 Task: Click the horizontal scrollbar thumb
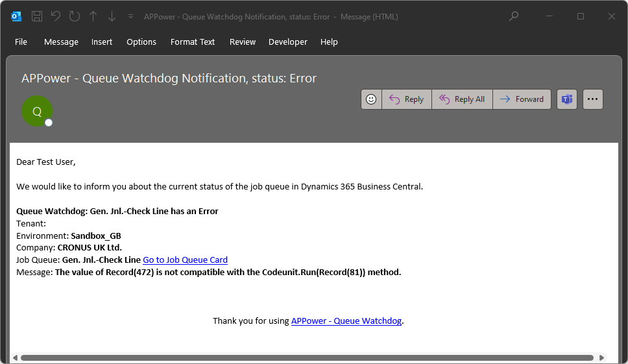coord(308,358)
